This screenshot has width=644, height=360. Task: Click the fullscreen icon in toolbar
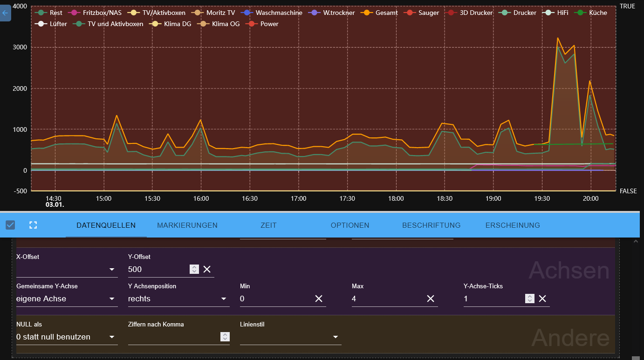[x=33, y=225]
